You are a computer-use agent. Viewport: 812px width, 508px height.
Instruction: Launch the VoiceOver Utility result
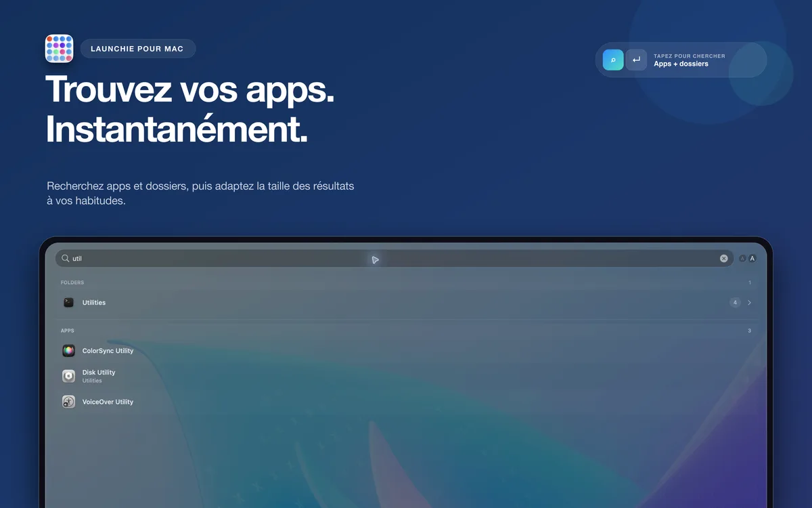(x=406, y=402)
